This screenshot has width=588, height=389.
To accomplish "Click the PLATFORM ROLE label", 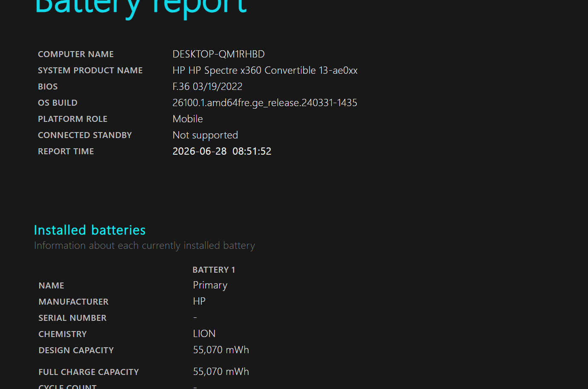I will [72, 119].
